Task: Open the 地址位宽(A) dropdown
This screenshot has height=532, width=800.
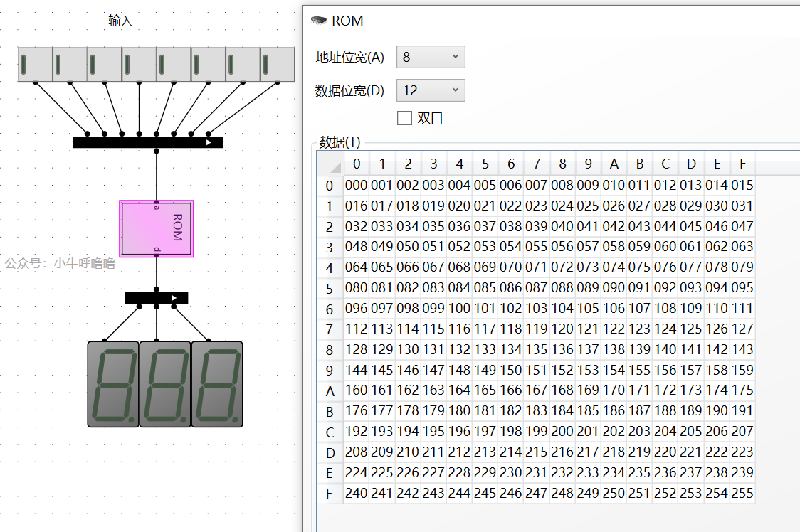Action: coord(430,57)
